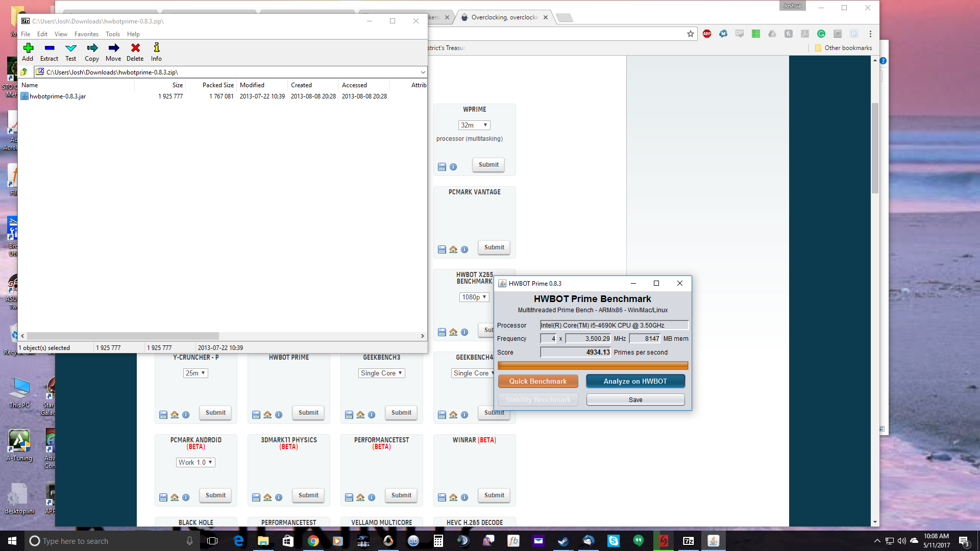Open the PCMark Android Work 1.0 dropdown
Screen dimensions: 980x551
coord(195,462)
